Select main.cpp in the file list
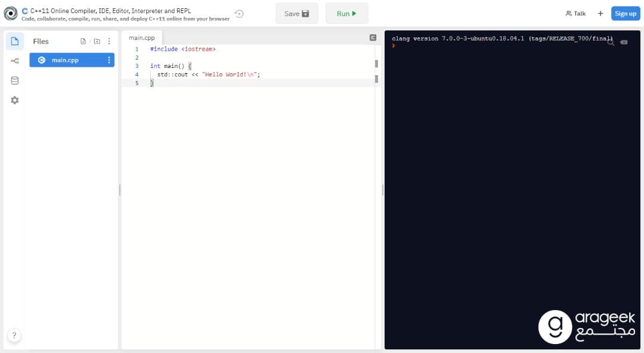This screenshot has height=353, width=644. coord(72,60)
